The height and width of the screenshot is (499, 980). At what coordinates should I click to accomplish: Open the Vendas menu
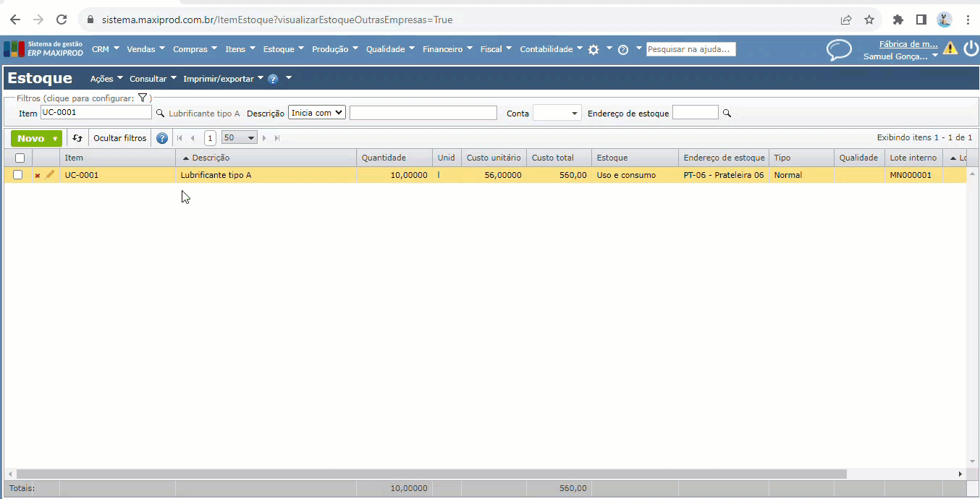click(145, 49)
